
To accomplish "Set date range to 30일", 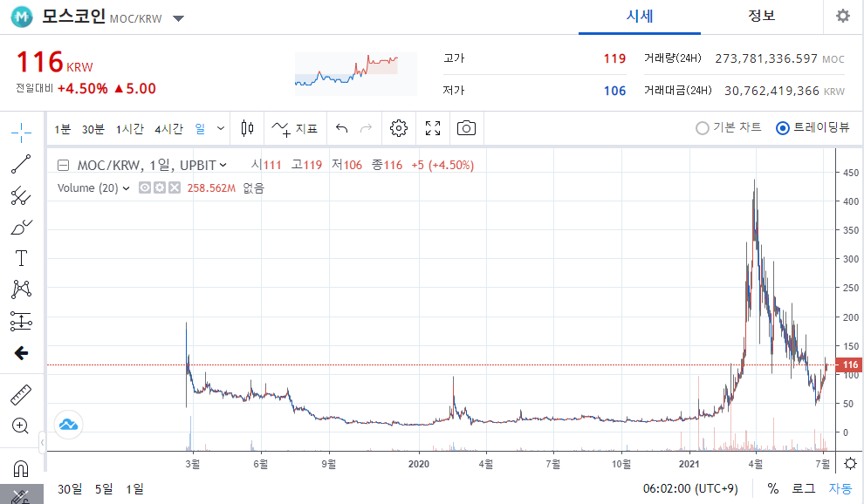I will (70, 488).
